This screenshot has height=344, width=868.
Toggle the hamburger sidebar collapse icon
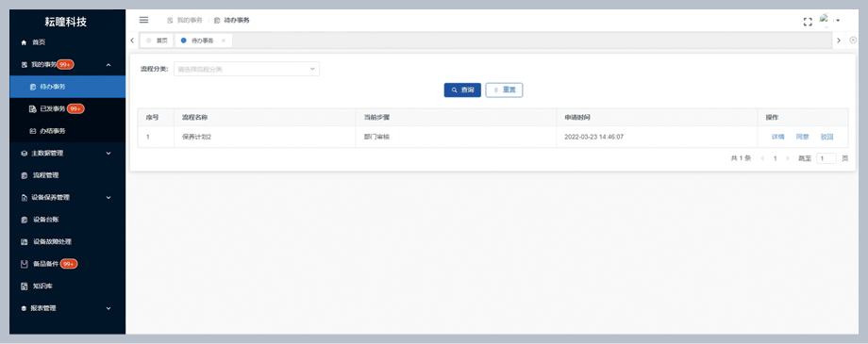click(x=143, y=20)
